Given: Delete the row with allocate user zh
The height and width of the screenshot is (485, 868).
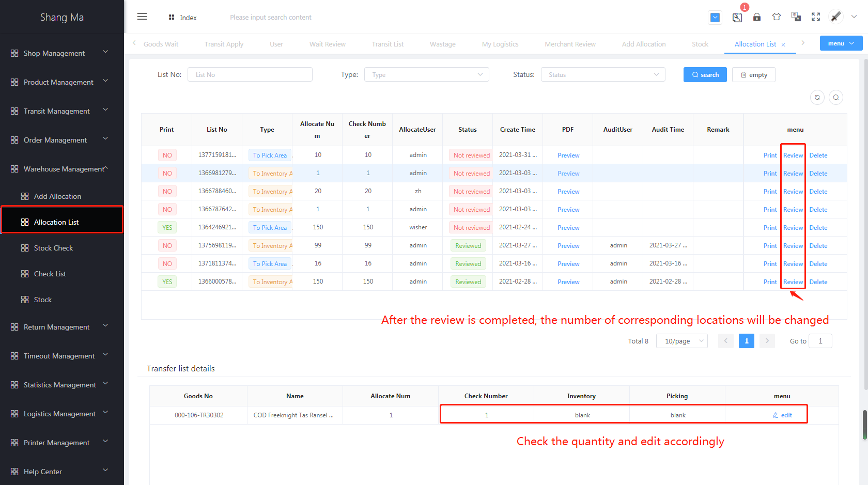Looking at the screenshot, I should (818, 192).
